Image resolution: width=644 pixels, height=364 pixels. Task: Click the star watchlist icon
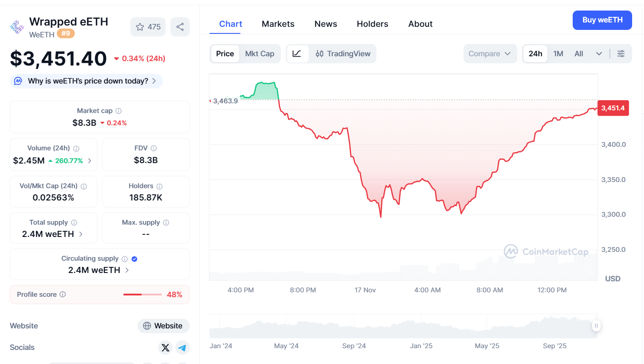click(140, 27)
